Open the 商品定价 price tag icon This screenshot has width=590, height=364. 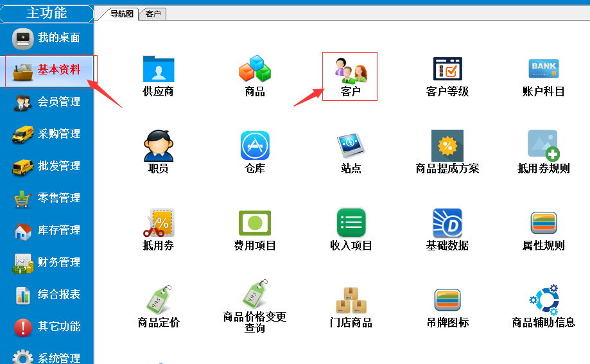click(x=159, y=300)
